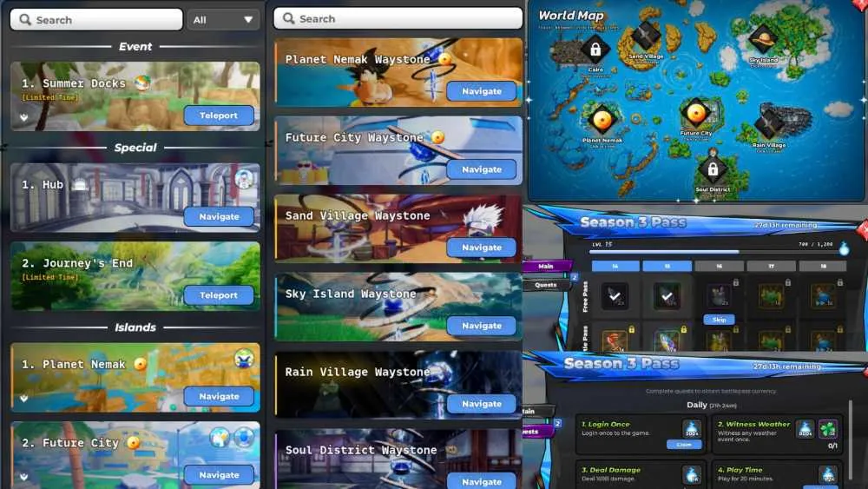
Task: Select the Sky Island map marker
Action: pos(763,40)
